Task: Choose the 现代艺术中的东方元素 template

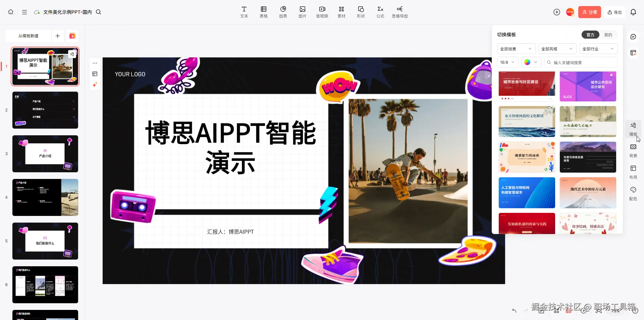Action: [588, 193]
